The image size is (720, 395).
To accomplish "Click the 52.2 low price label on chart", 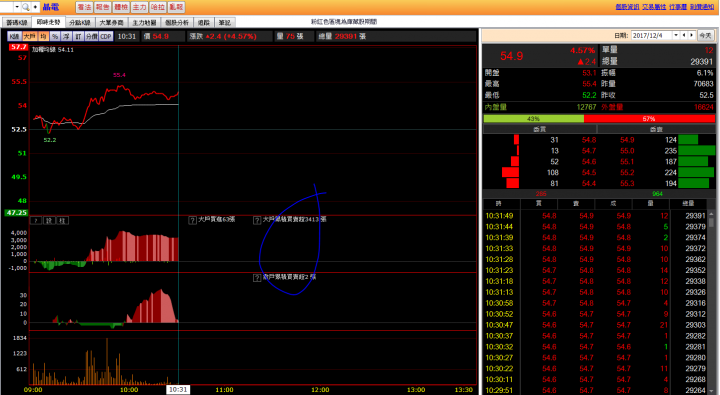I will [50, 140].
